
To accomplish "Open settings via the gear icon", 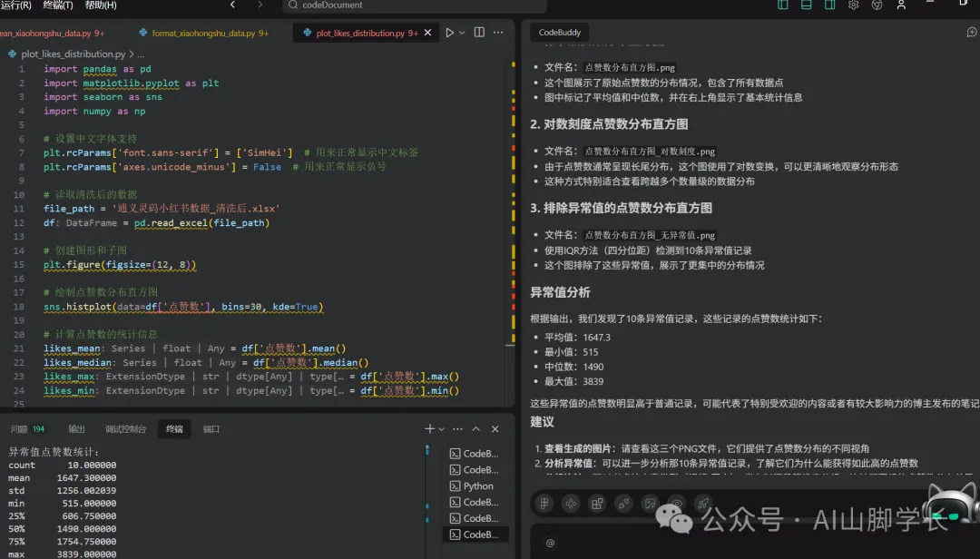I will point(853,5).
